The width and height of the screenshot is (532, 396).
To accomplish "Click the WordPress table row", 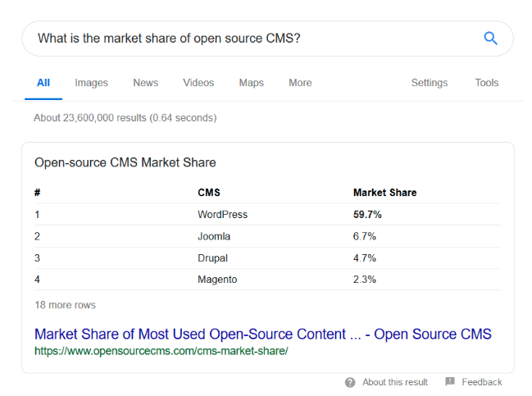I will [222, 215].
